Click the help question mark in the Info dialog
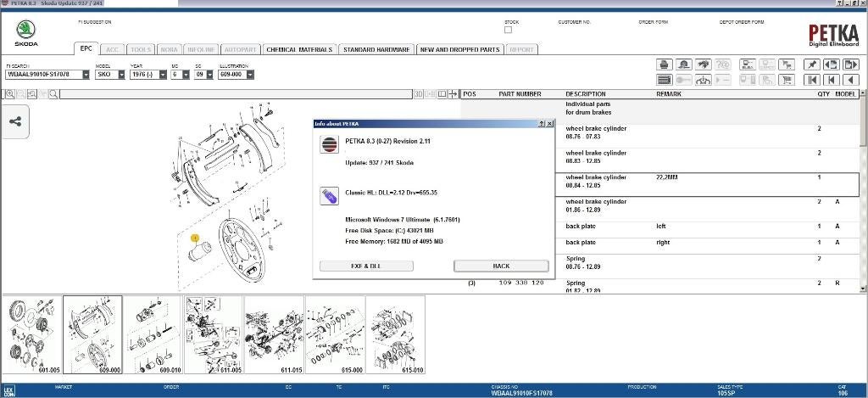Screen dimensions: 868x398 [542, 124]
